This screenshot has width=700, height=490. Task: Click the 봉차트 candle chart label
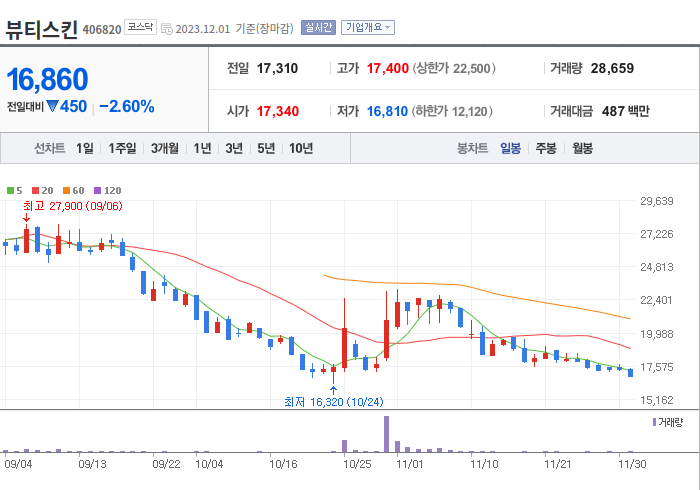point(472,148)
